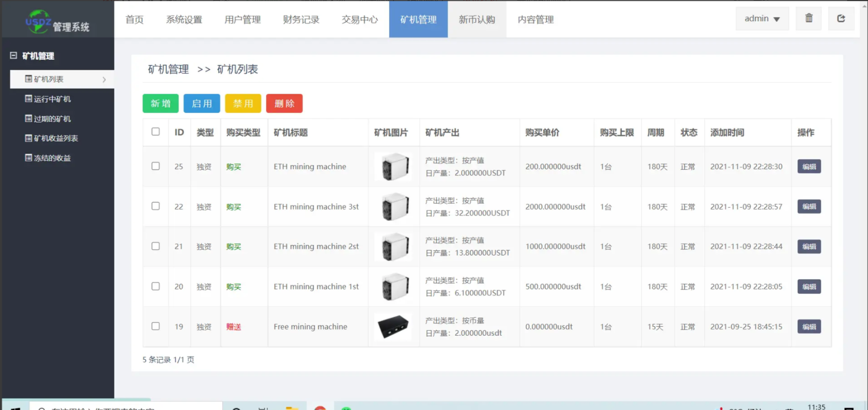
Task: Collapse the 矿机管理 sidebar section
Action: (x=13, y=56)
